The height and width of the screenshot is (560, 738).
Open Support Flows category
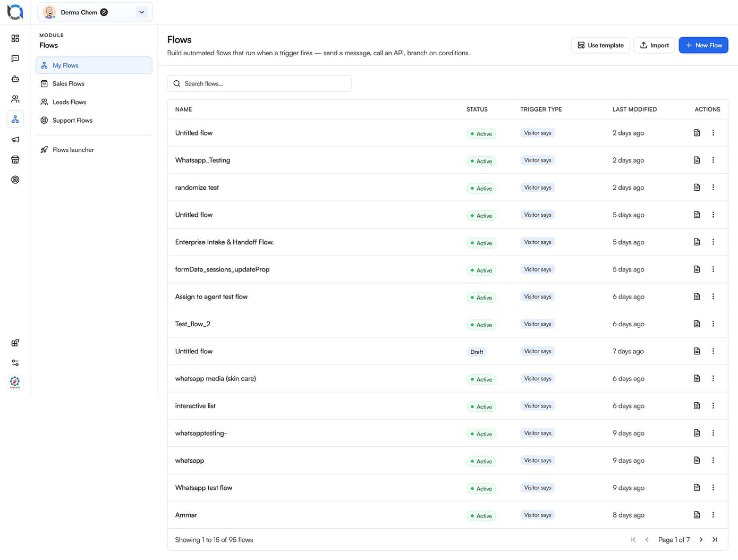(94, 121)
